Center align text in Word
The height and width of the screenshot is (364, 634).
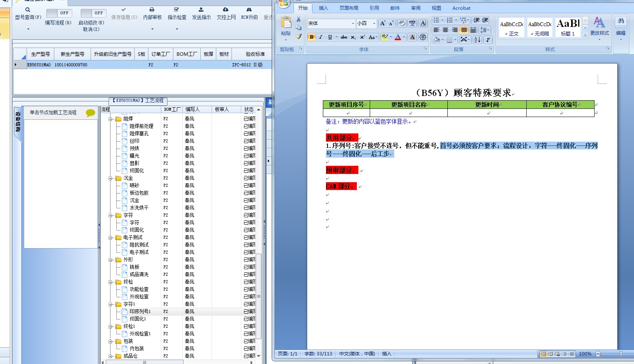(x=445, y=30)
